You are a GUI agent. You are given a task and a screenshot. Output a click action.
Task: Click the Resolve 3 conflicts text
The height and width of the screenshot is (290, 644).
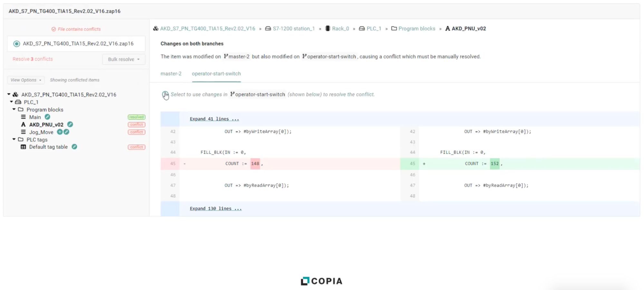[x=33, y=59]
